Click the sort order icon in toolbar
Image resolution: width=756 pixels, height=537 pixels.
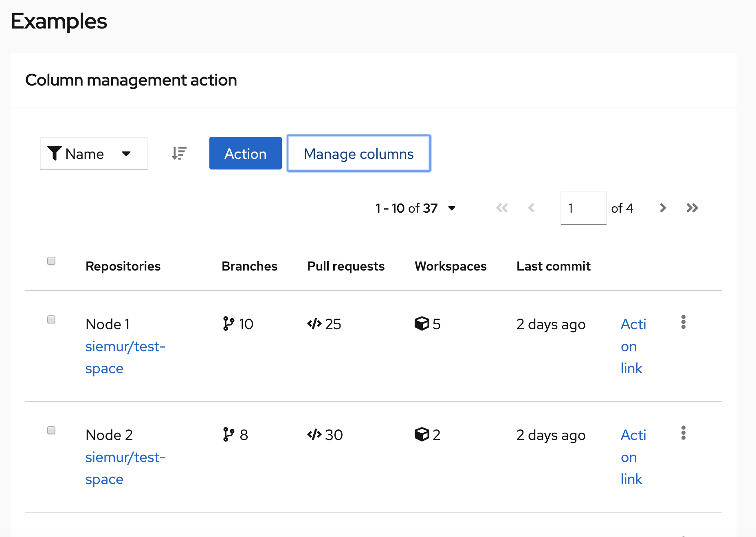[179, 153]
